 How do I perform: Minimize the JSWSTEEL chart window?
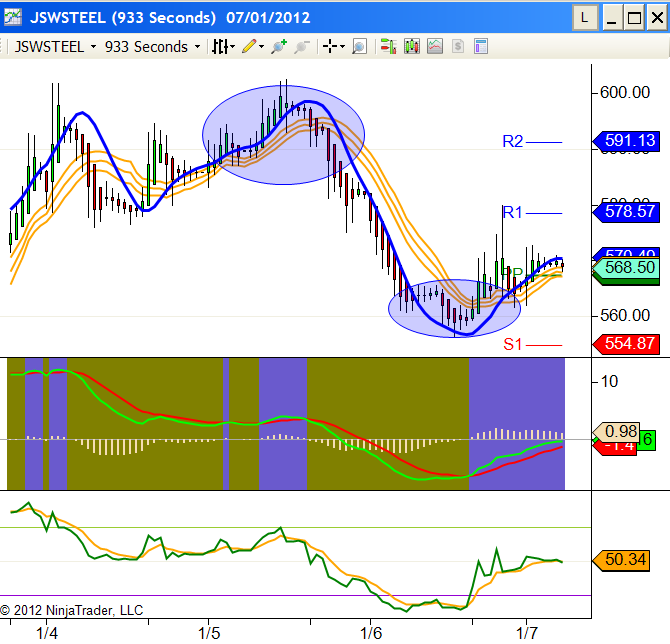tap(612, 18)
